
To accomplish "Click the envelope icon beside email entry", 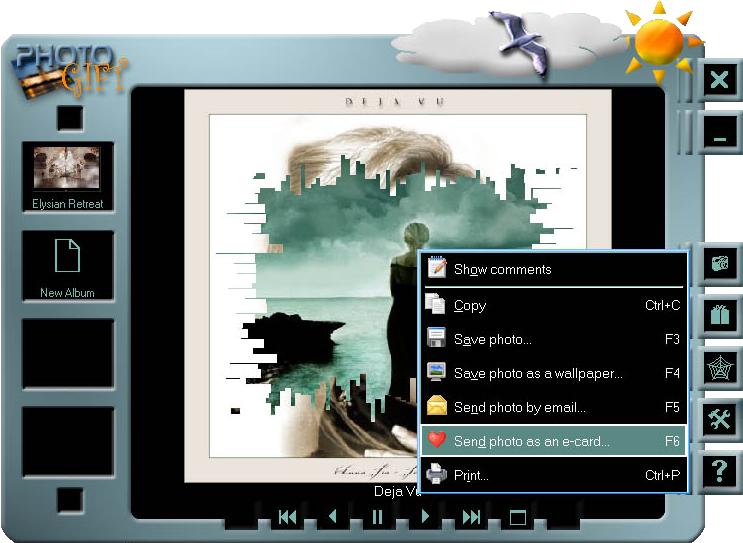I will click(x=436, y=406).
